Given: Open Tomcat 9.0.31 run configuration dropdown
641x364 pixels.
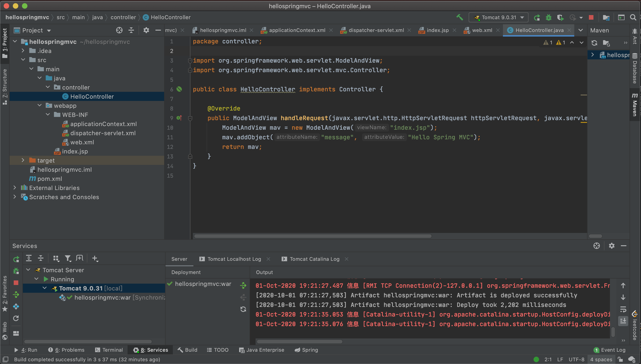Looking at the screenshot, I should (498, 18).
